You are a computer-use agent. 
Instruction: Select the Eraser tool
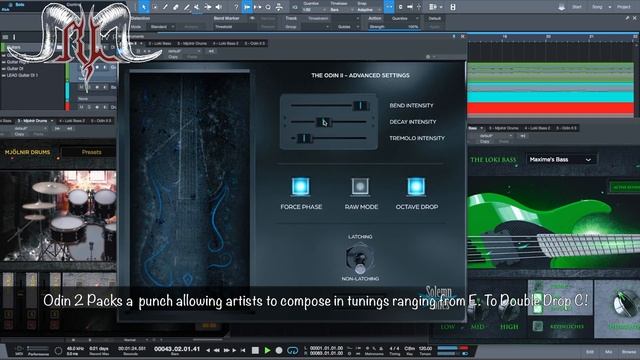click(x=176, y=7)
